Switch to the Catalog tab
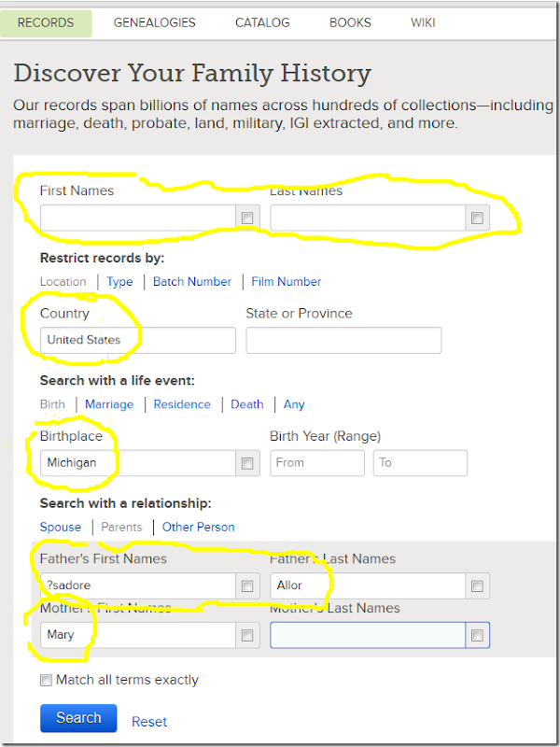560x747 pixels. tap(262, 22)
